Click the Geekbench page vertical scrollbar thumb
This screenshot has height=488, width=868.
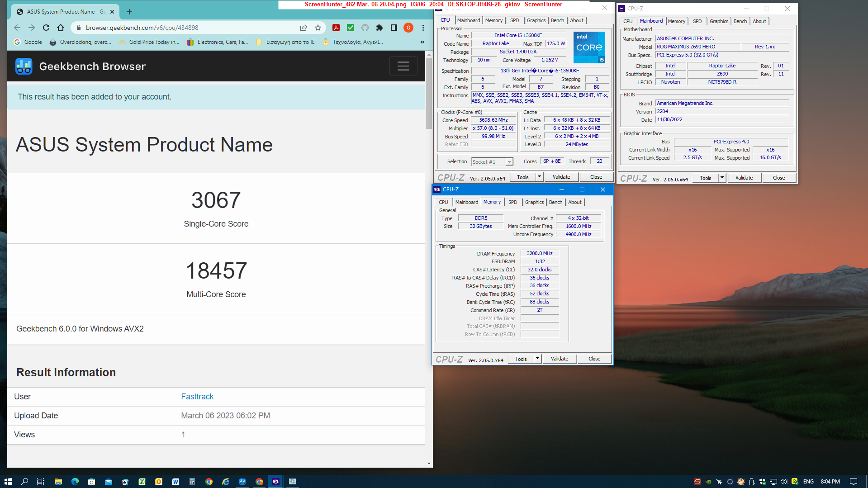point(429,94)
